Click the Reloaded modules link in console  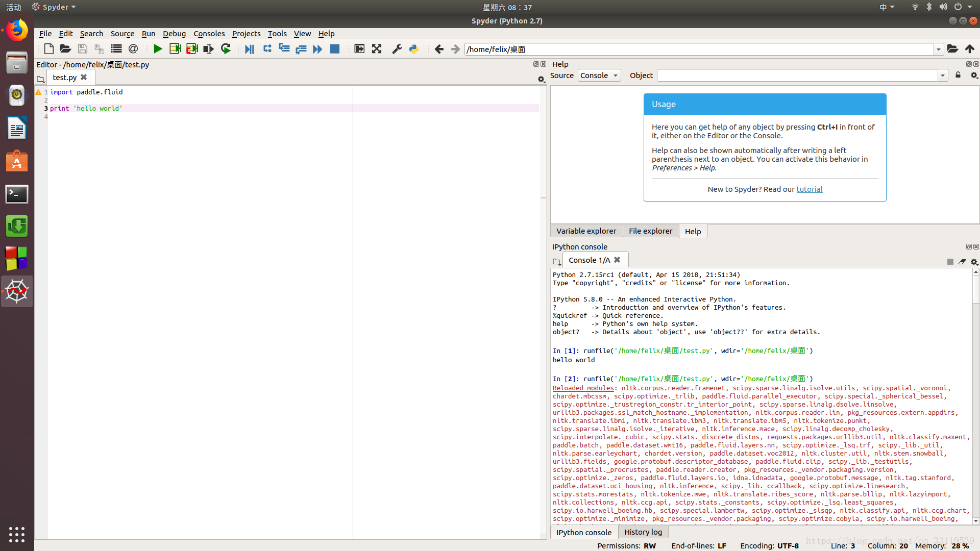pos(583,388)
